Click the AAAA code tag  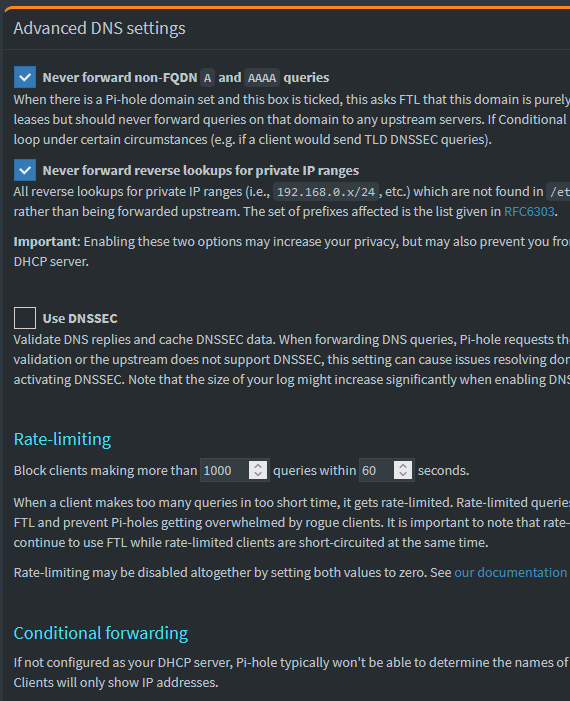tap(262, 78)
